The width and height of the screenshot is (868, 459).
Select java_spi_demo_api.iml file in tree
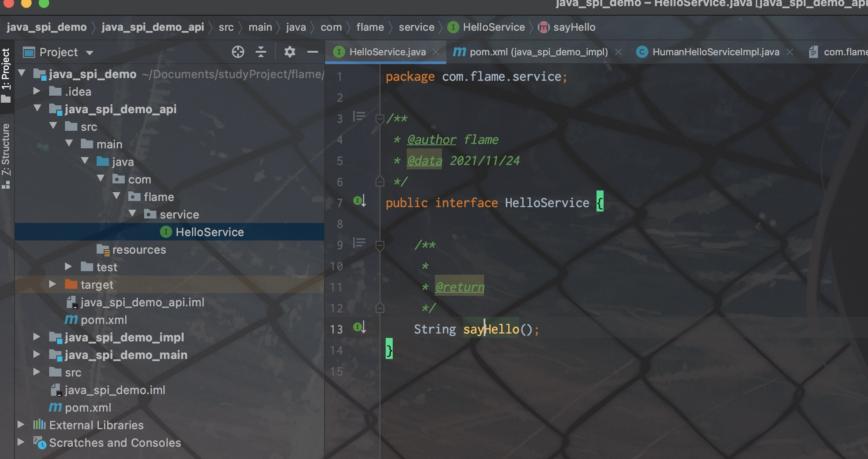click(135, 302)
